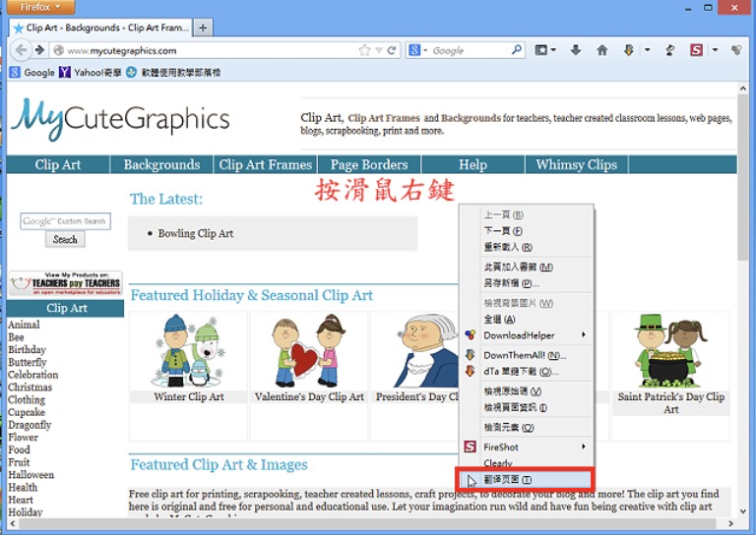Open the Halloween category link
The image size is (756, 537).
tap(31, 475)
